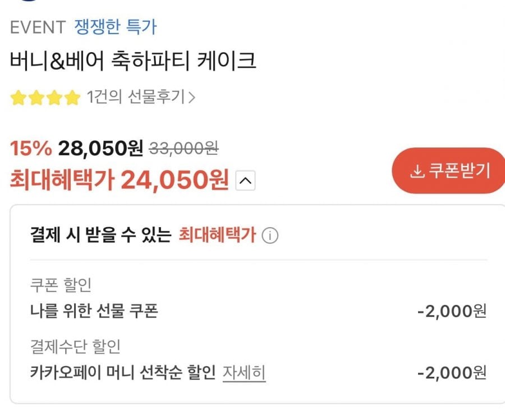Viewport: 505px width, 420px height.
Task: Open the info icon beside 최대혜택가 heading
Action: coord(270,236)
